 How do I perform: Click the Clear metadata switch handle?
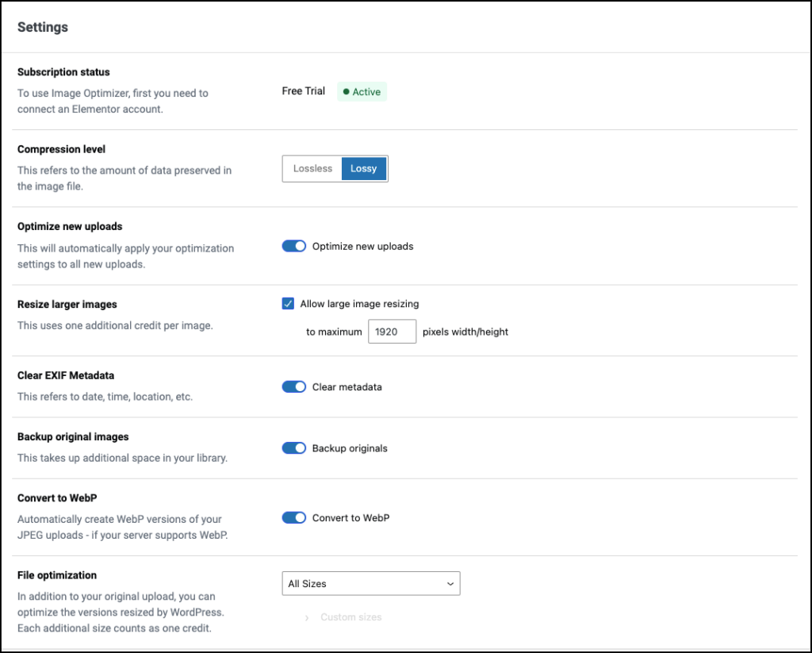click(300, 386)
